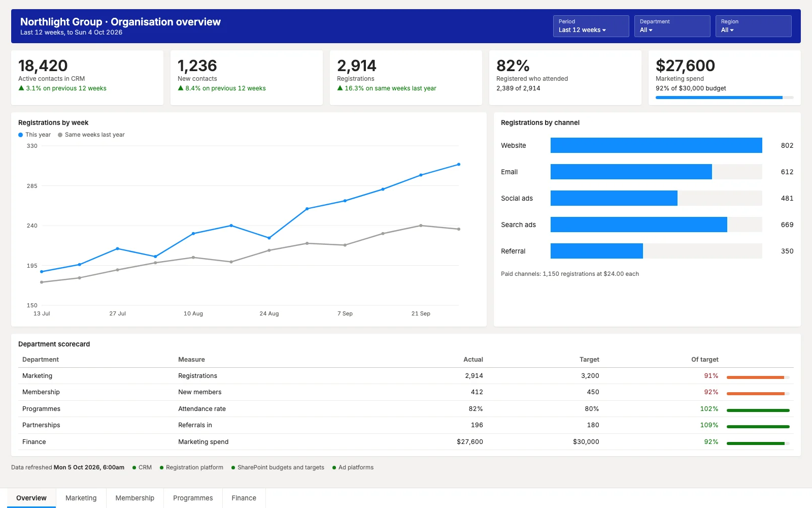Switch to the Marketing tab
The width and height of the screenshot is (812, 508).
(x=81, y=498)
